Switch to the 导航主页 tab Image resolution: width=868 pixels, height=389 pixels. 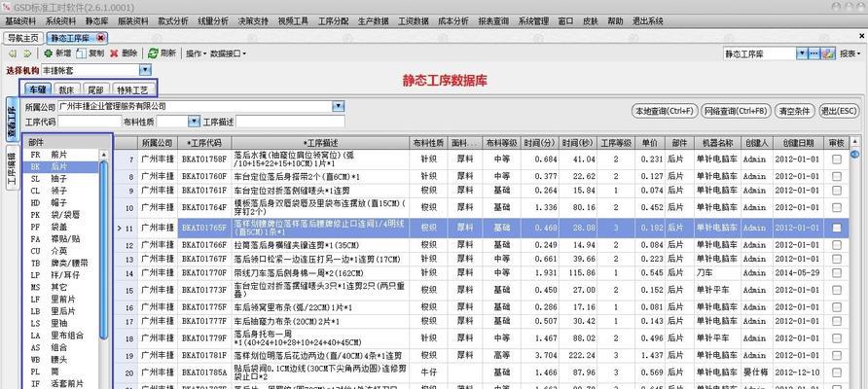pos(23,38)
